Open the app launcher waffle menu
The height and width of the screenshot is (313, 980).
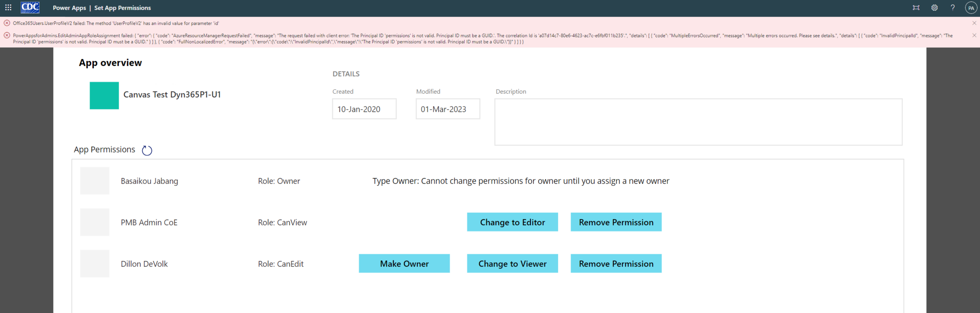coord(8,8)
